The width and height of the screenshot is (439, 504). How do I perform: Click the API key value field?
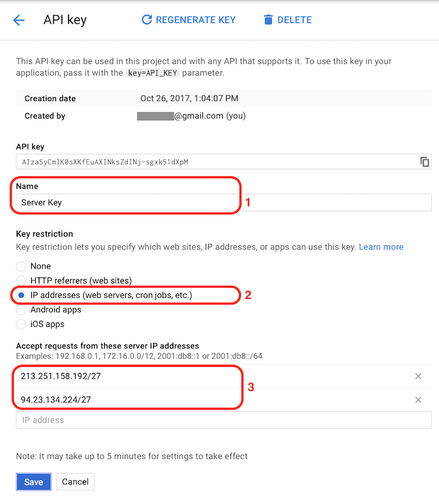214,162
